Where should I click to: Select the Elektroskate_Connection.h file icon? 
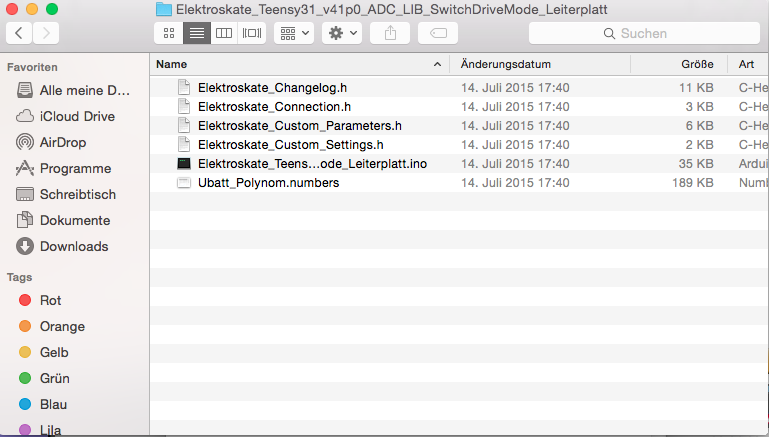(x=184, y=106)
